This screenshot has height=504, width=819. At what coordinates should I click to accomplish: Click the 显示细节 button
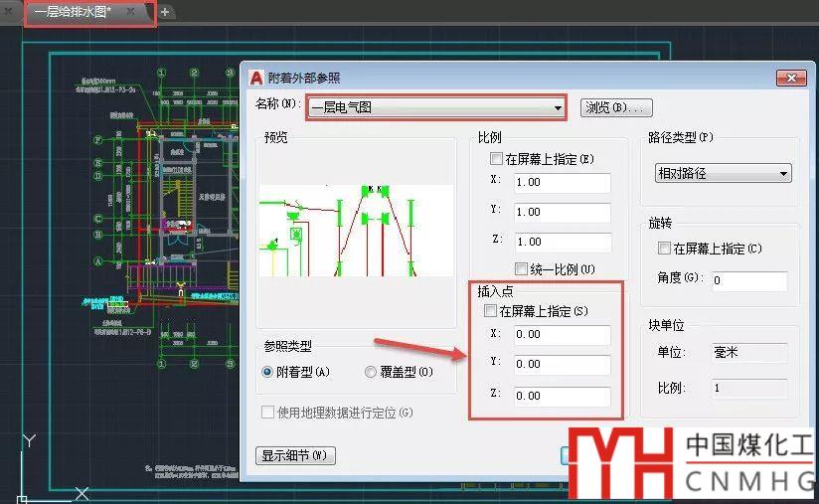(x=296, y=456)
